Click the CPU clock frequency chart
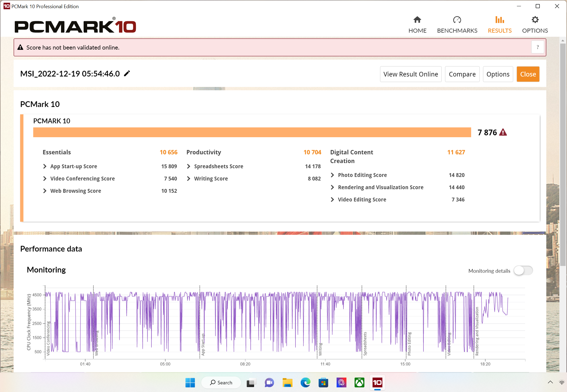Screen dimensions: 567x392 (x=285, y=322)
